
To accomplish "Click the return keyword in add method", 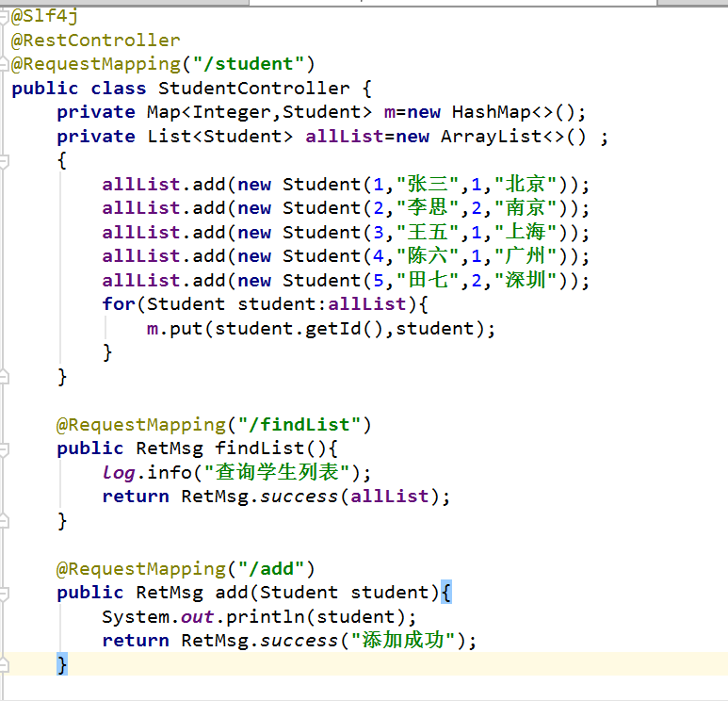I will [x=136, y=641].
